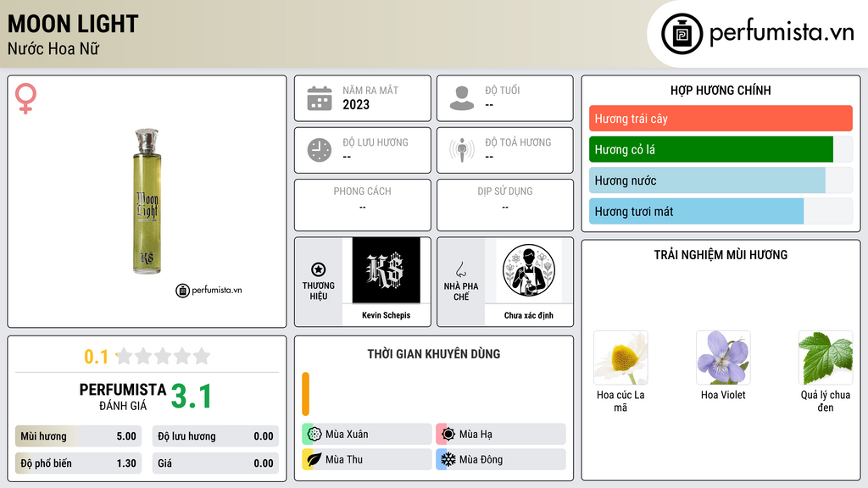The image size is (868, 488).
Task: Select the Mùa Hạ season button
Action: [x=501, y=435]
